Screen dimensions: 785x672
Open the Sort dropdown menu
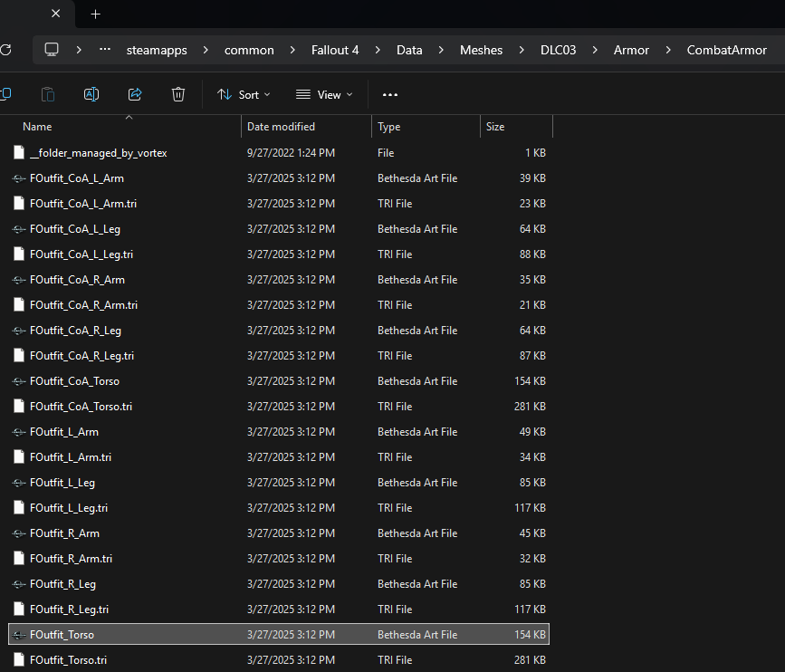[x=244, y=94]
